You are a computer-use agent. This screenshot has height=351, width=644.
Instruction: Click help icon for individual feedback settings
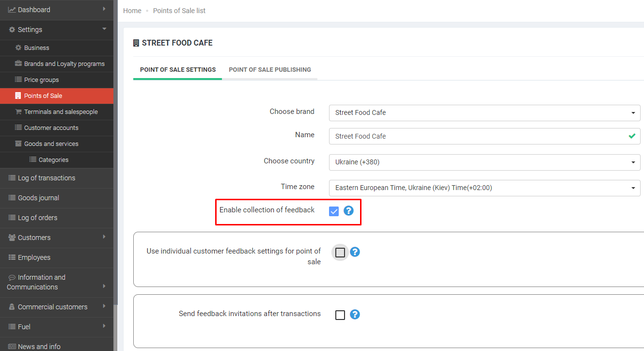(355, 252)
